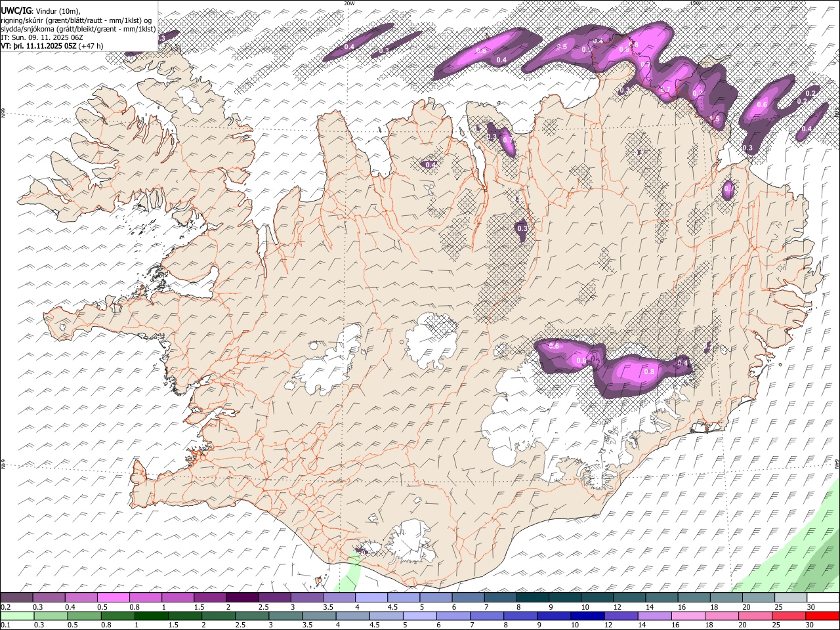Select the 6 slate-blue swatch, top legend row

point(468,597)
